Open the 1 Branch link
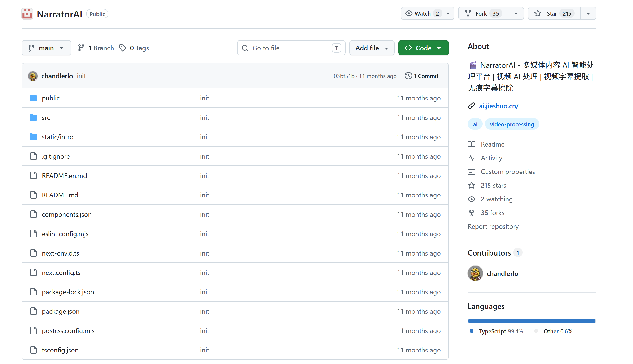The image size is (633, 364). pyautogui.click(x=96, y=48)
